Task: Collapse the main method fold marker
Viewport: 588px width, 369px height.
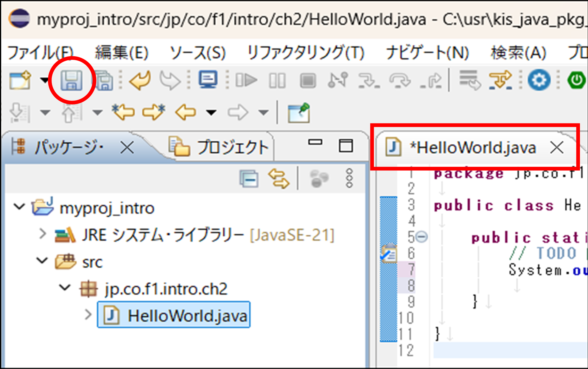Action: 421,237
